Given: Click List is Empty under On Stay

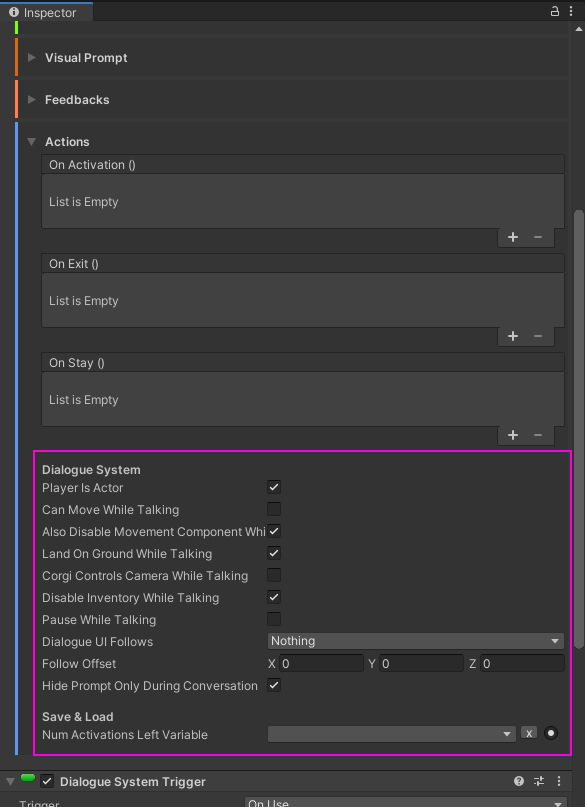Looking at the screenshot, I should point(84,400).
